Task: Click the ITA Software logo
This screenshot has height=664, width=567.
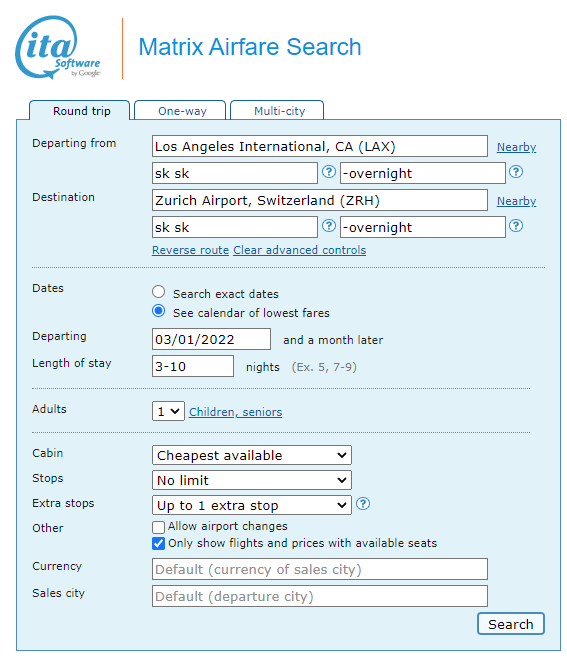Action: coord(58,47)
